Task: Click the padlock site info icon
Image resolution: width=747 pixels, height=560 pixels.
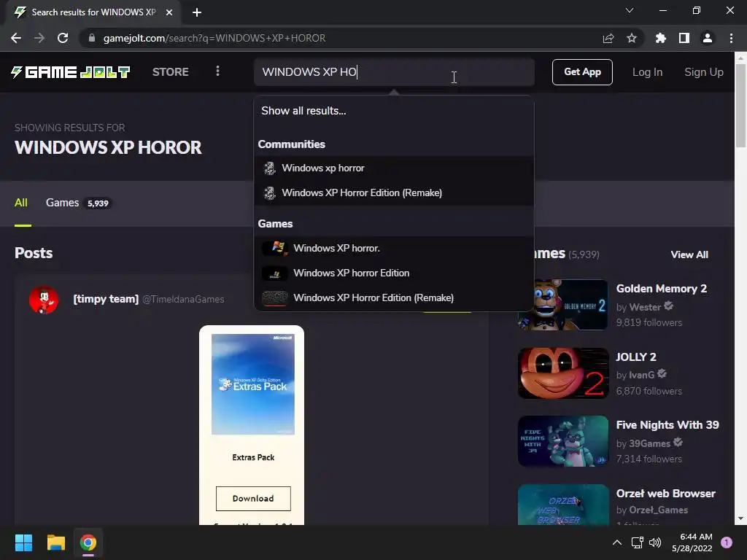Action: pos(92,38)
